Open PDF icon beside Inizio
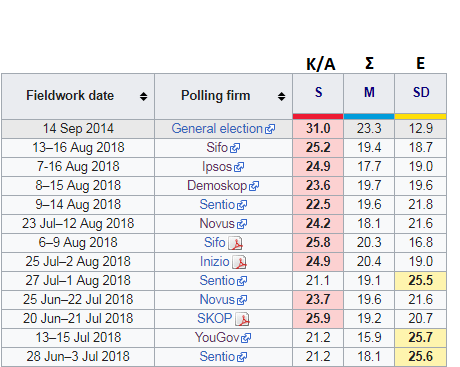 point(239,262)
